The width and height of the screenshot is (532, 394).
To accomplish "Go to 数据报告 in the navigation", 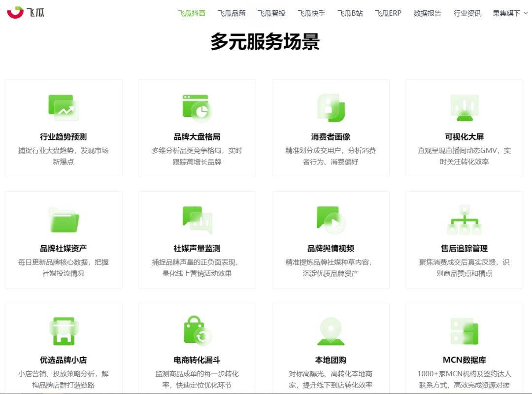I will point(428,13).
